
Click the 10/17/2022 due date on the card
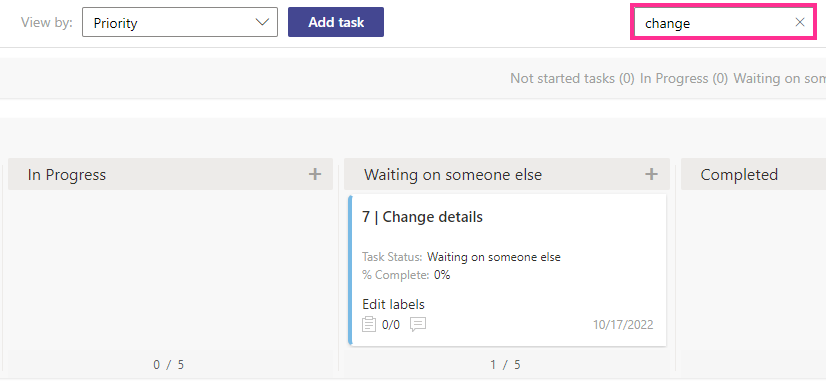point(623,324)
